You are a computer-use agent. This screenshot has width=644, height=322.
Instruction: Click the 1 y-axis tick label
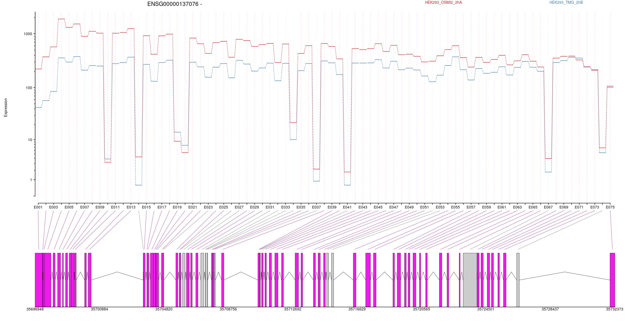coord(31,180)
